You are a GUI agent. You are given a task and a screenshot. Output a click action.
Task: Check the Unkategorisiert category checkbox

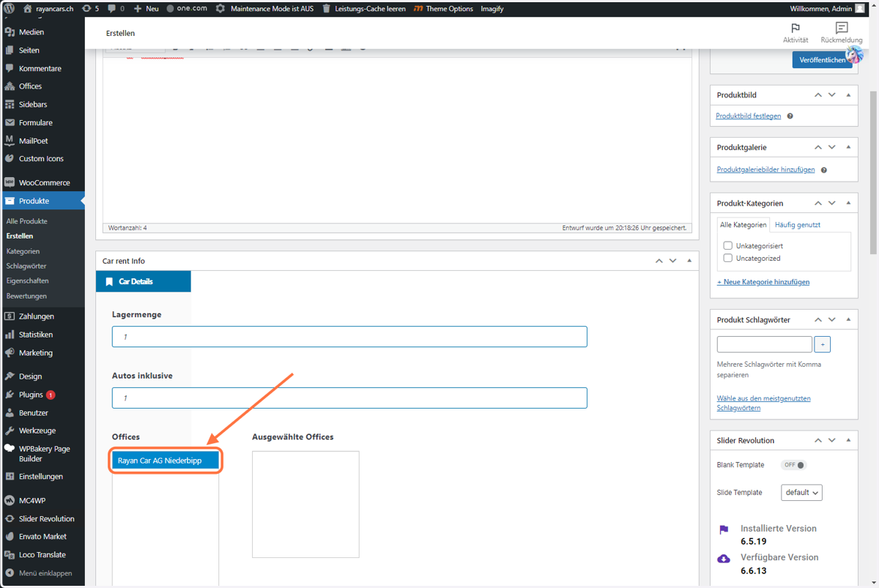click(x=727, y=246)
